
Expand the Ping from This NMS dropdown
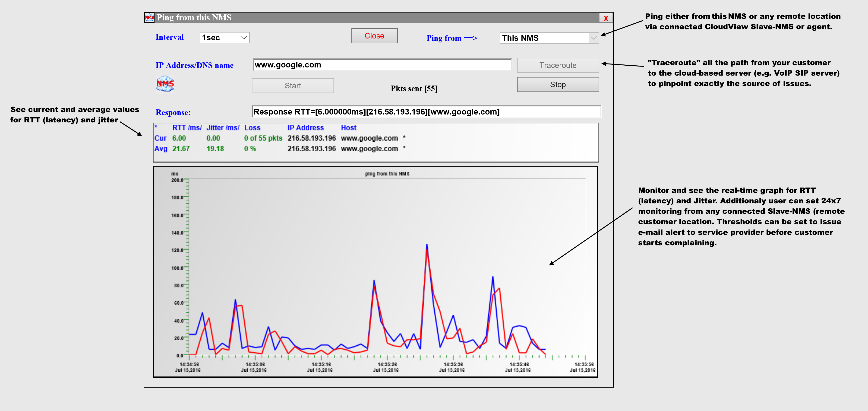coord(549,38)
